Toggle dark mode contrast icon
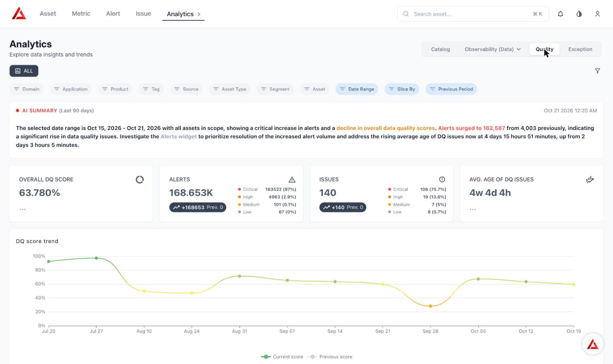 pyautogui.click(x=579, y=14)
